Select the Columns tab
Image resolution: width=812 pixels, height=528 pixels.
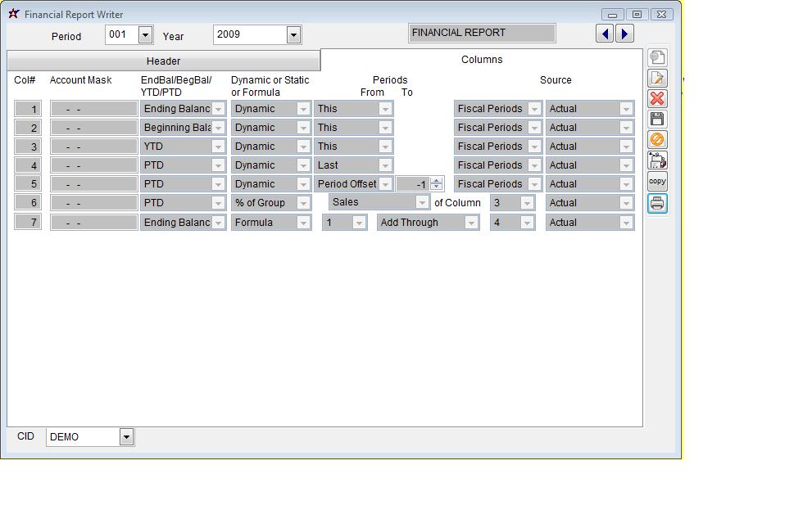click(x=482, y=60)
